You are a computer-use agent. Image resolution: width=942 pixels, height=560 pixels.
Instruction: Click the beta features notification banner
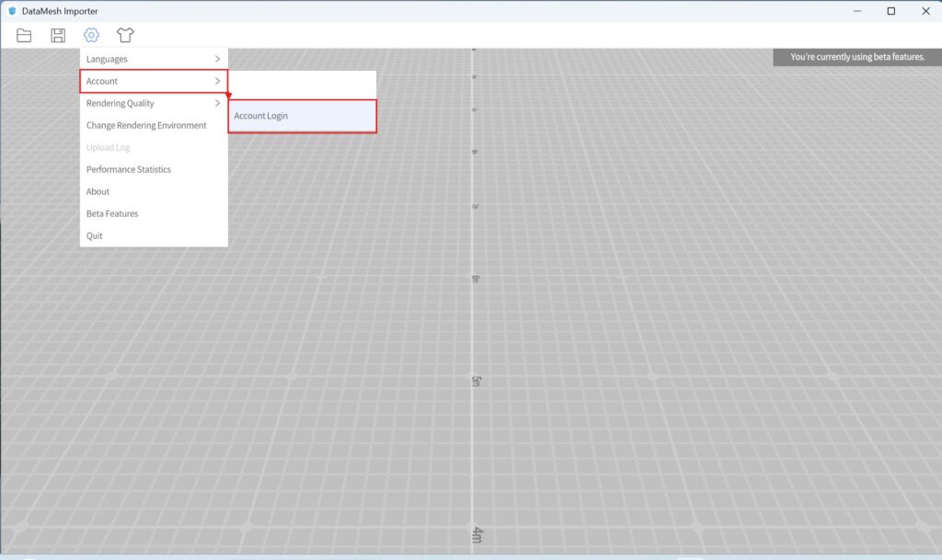click(x=856, y=56)
